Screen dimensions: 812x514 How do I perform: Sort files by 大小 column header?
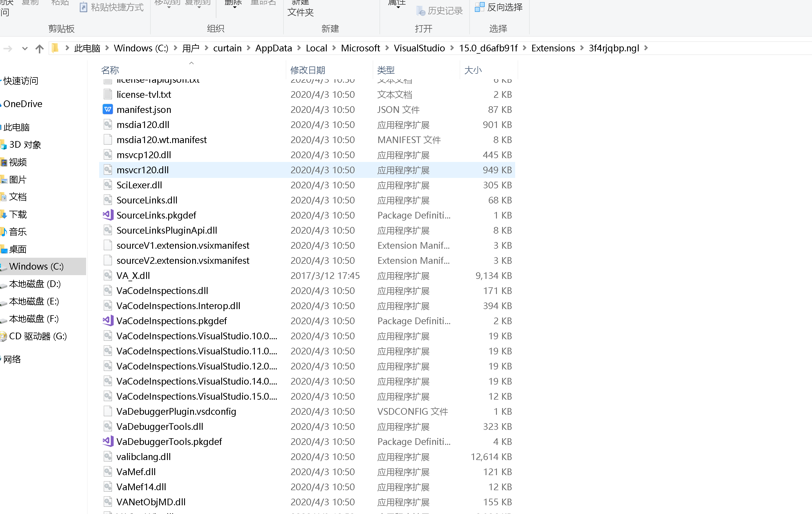[x=473, y=70]
